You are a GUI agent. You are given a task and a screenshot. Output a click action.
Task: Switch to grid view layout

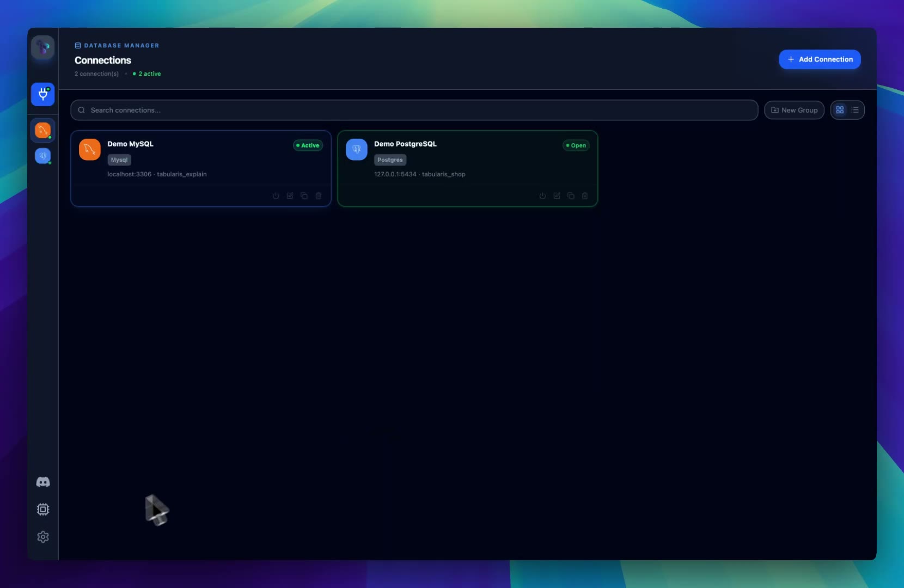840,110
